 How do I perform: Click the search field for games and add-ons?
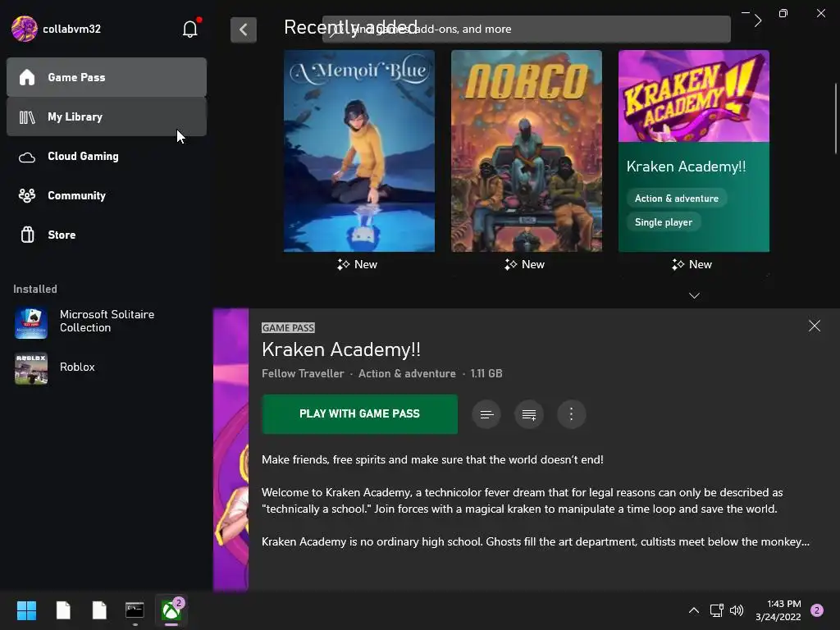tap(526, 29)
